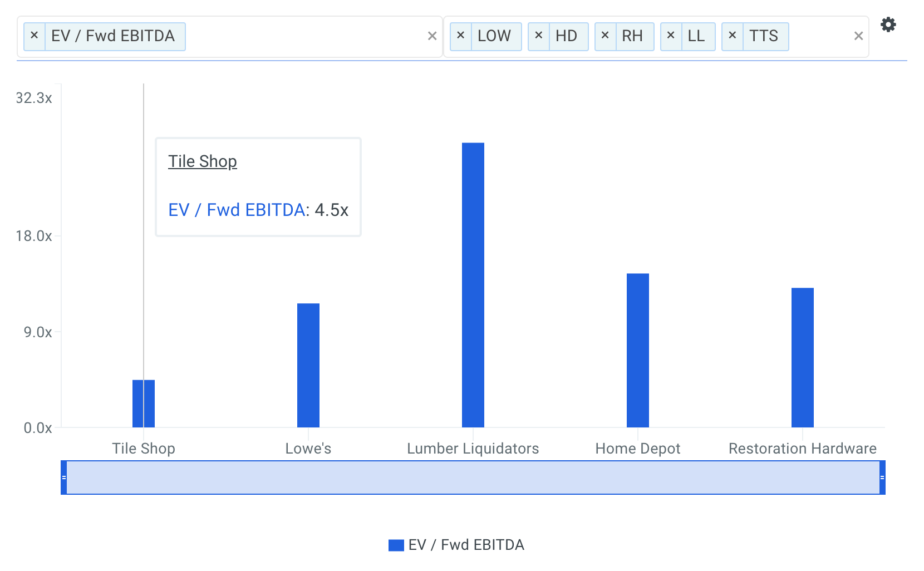
Task: Remove the HD ticker tag
Action: click(x=539, y=36)
